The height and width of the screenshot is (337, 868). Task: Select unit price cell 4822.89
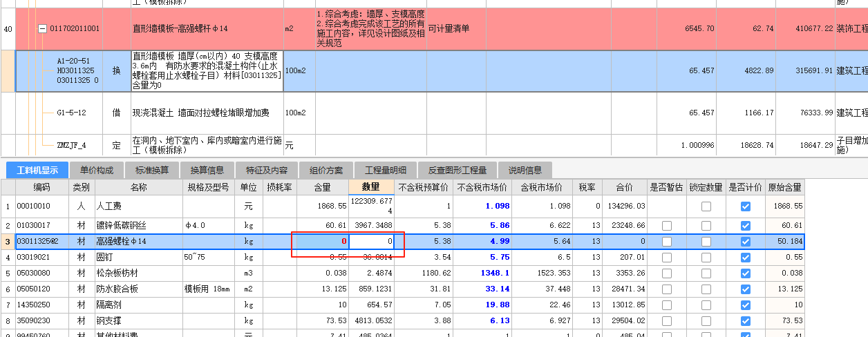point(746,70)
